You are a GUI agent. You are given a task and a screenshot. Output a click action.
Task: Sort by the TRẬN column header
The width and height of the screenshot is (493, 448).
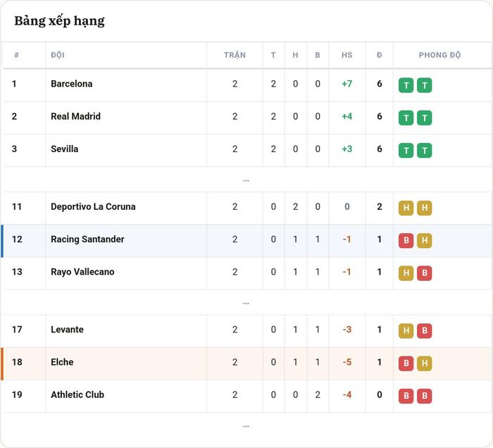235,55
